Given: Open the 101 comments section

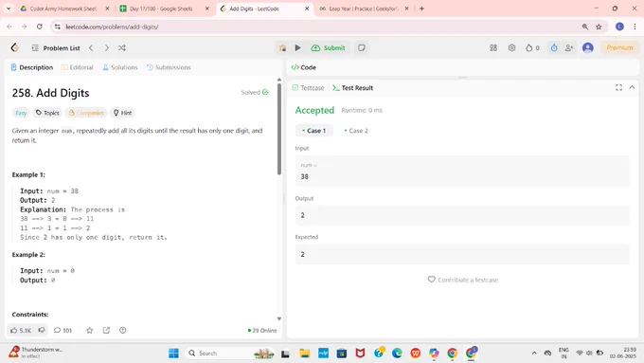Looking at the screenshot, I should click(x=63, y=330).
